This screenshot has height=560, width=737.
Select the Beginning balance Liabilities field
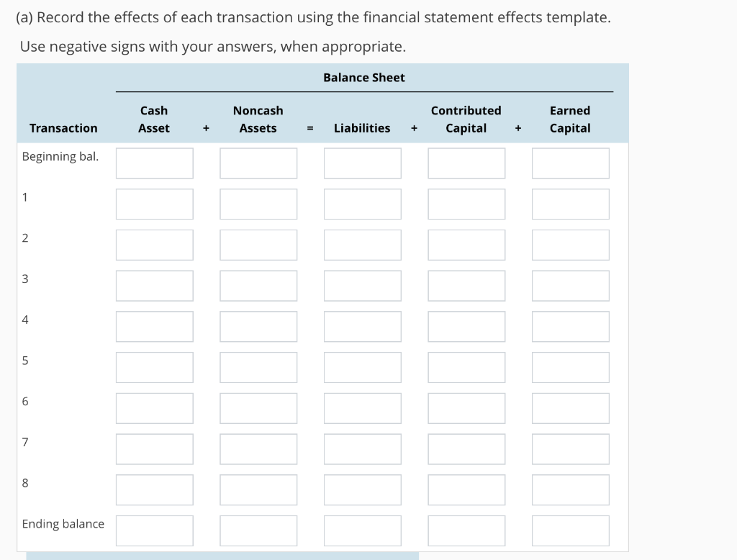[x=362, y=163]
